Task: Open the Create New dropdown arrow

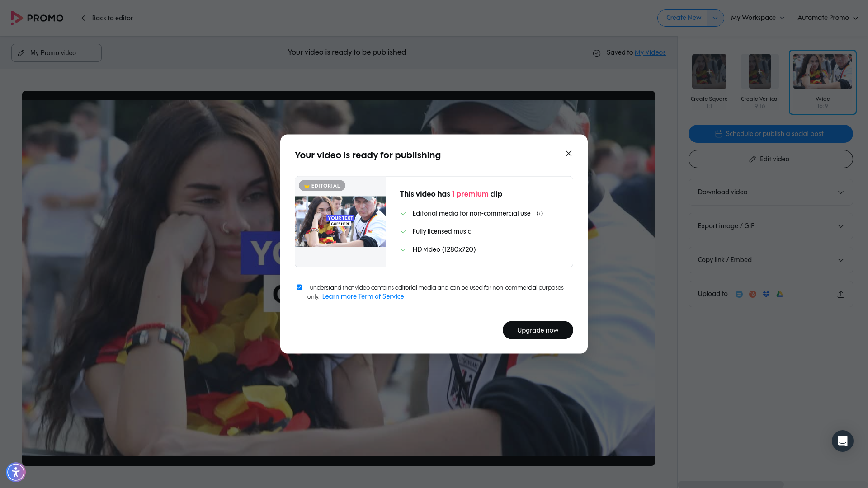Action: point(715,18)
